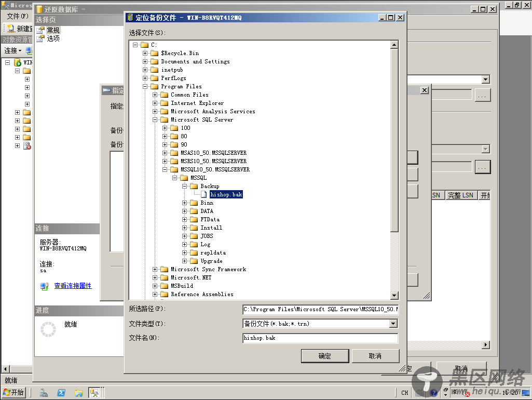
Task: Collapse the C: drive node
Action: [135, 45]
